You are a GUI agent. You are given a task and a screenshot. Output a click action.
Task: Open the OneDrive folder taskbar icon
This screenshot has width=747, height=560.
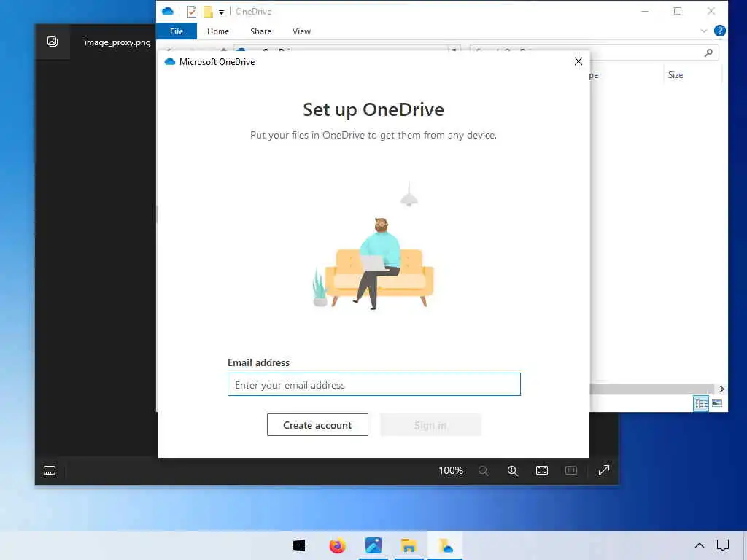(445, 545)
